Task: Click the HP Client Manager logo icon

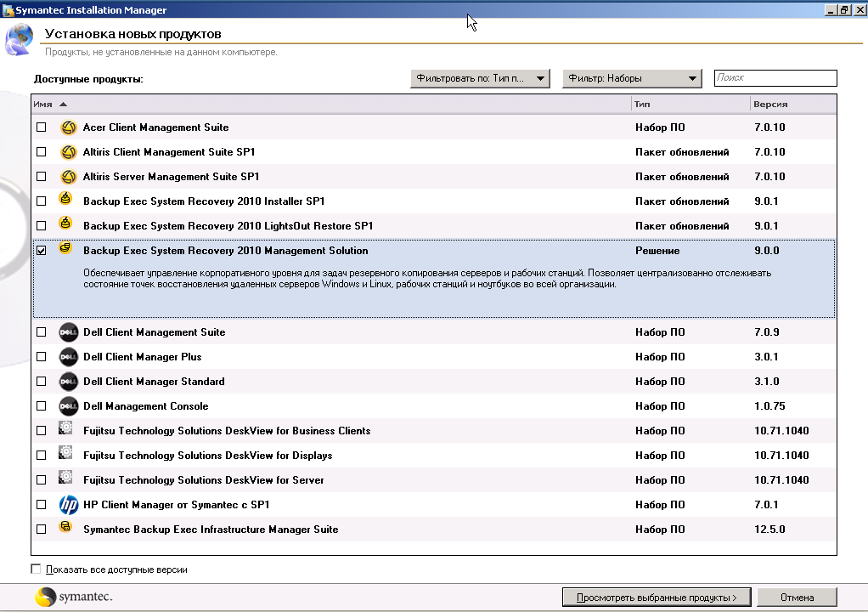Action: (69, 505)
